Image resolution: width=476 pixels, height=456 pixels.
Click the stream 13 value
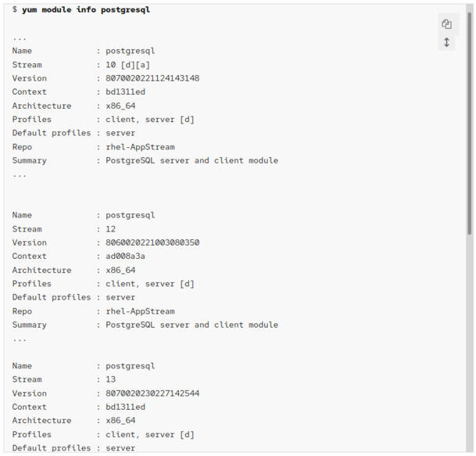click(110, 379)
